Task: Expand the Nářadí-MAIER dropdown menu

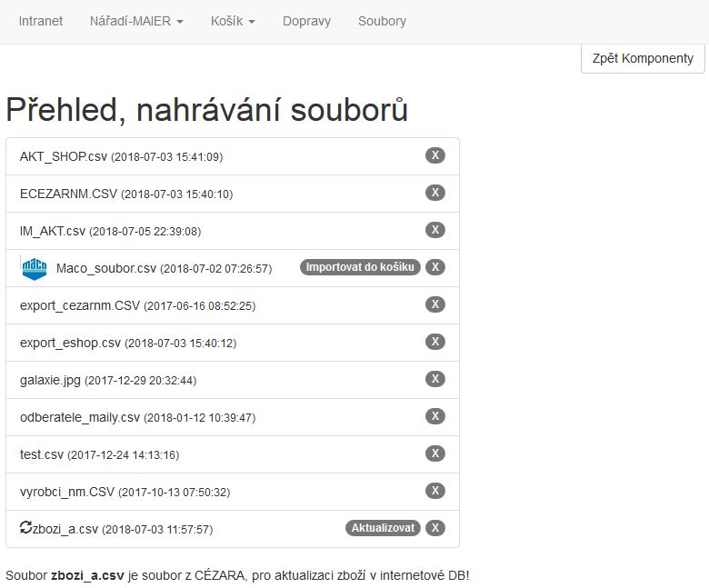Action: coord(136,21)
